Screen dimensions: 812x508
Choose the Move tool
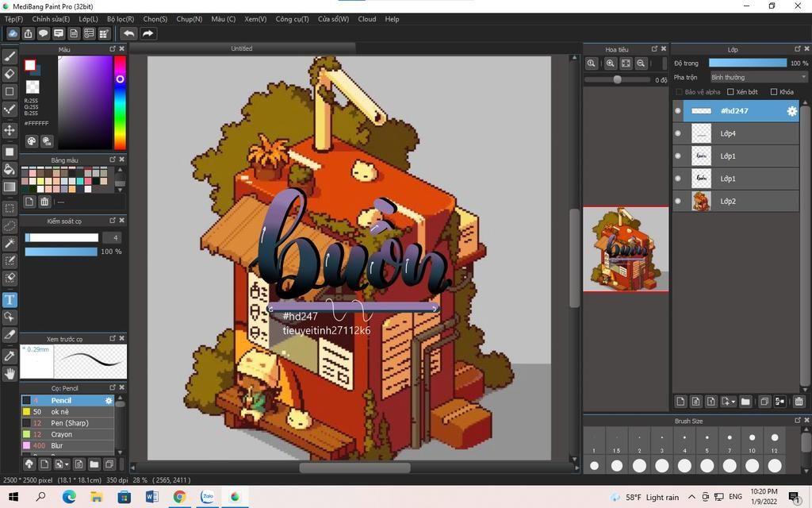pyautogui.click(x=10, y=130)
